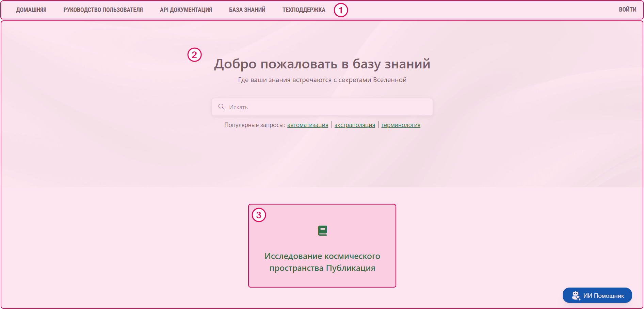
Task: Switch to the "База знаний" tab
Action: click(247, 9)
